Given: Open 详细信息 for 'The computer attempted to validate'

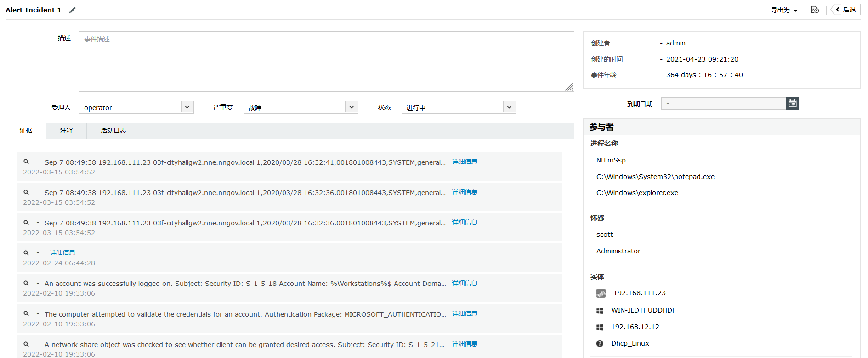Looking at the screenshot, I should click(465, 313).
